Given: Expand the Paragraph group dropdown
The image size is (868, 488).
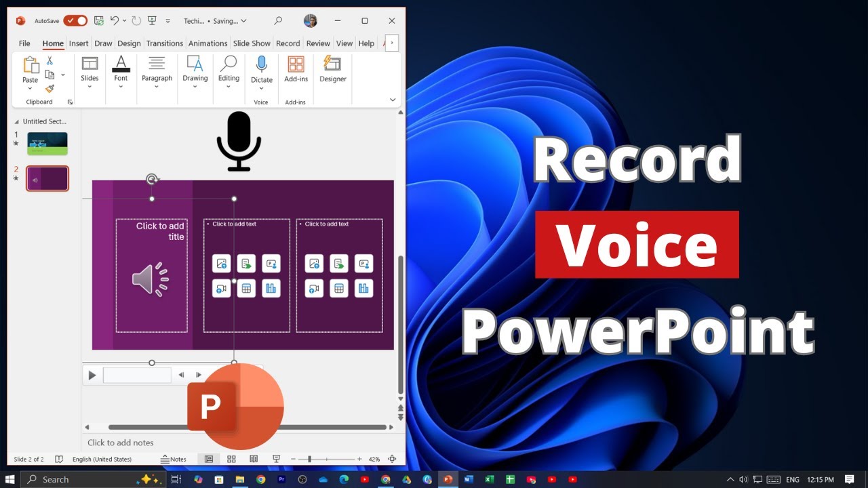Looking at the screenshot, I should [157, 73].
